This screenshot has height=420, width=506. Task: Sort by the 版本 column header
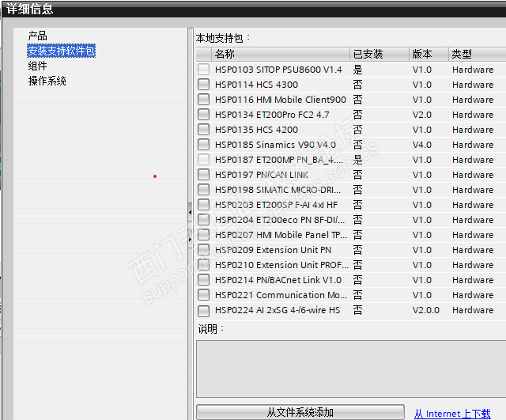(429, 54)
